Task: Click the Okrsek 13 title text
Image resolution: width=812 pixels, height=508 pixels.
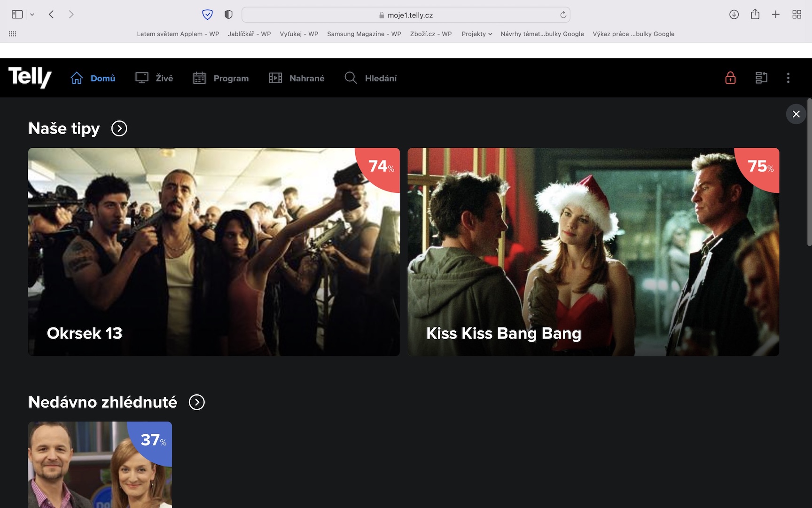Action: coord(85,333)
